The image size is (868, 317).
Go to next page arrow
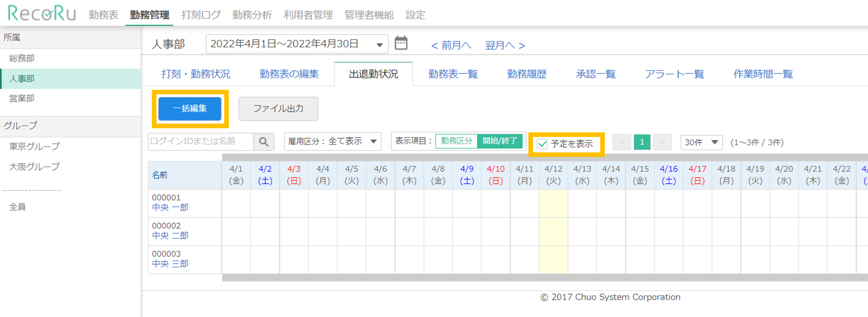pos(662,142)
